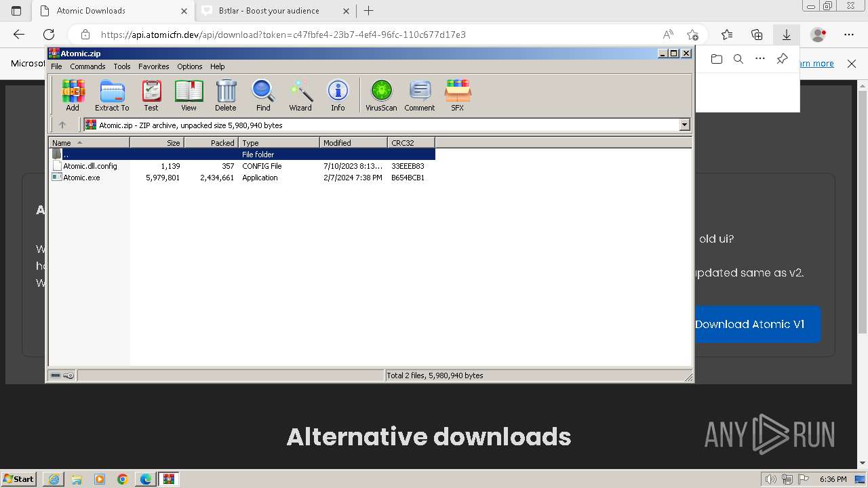Image resolution: width=868 pixels, height=488 pixels.
Task: Open browser Downloads icon
Action: (787, 35)
